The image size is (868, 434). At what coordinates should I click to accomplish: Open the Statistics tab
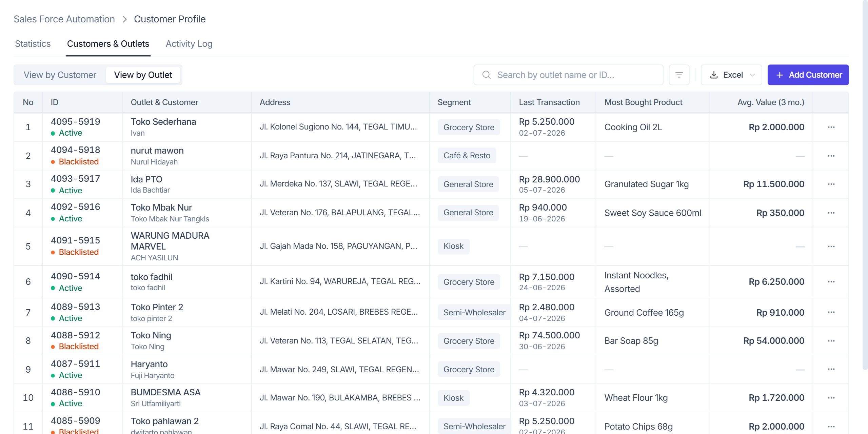click(33, 44)
